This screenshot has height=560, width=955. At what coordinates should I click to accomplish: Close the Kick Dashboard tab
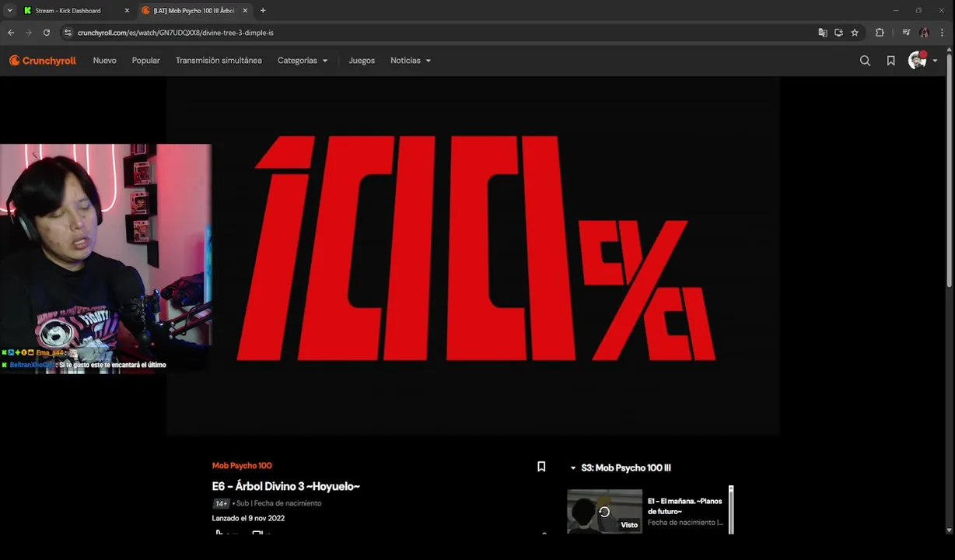127,11
